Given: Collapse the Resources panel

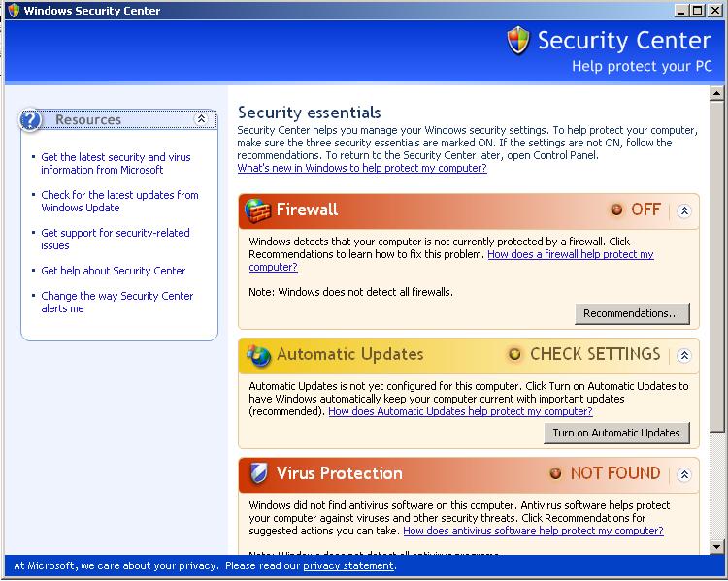Looking at the screenshot, I should (x=201, y=119).
